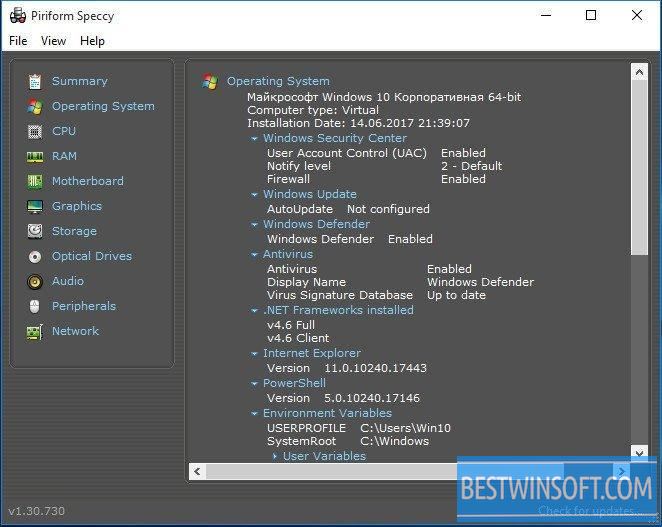Open the Peripherals section

point(84,306)
